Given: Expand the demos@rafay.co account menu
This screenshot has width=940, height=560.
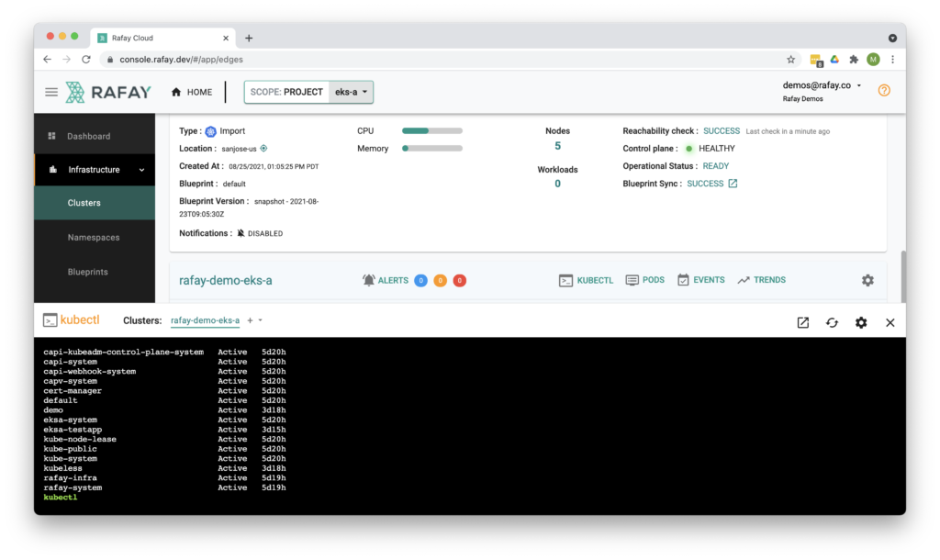Looking at the screenshot, I should pyautogui.click(x=858, y=85).
